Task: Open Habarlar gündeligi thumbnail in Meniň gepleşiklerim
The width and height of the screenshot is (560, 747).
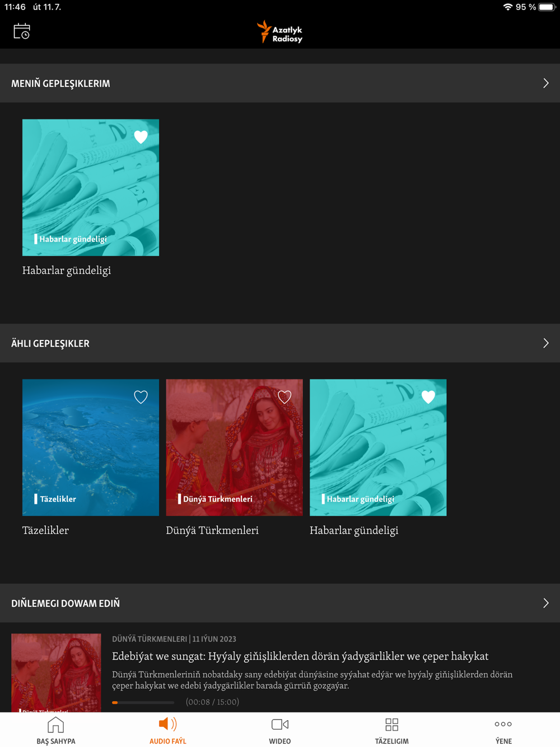Action: [91, 188]
